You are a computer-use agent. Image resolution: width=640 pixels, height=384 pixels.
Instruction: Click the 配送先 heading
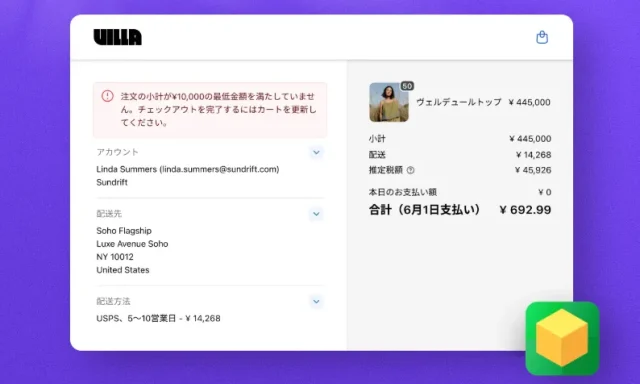click(x=109, y=214)
